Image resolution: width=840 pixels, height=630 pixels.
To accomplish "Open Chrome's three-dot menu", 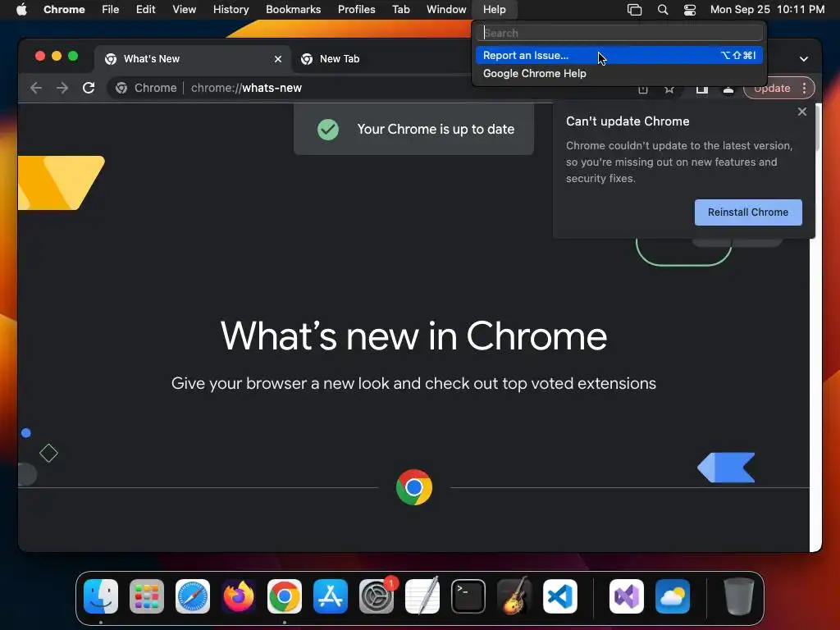I will [804, 89].
